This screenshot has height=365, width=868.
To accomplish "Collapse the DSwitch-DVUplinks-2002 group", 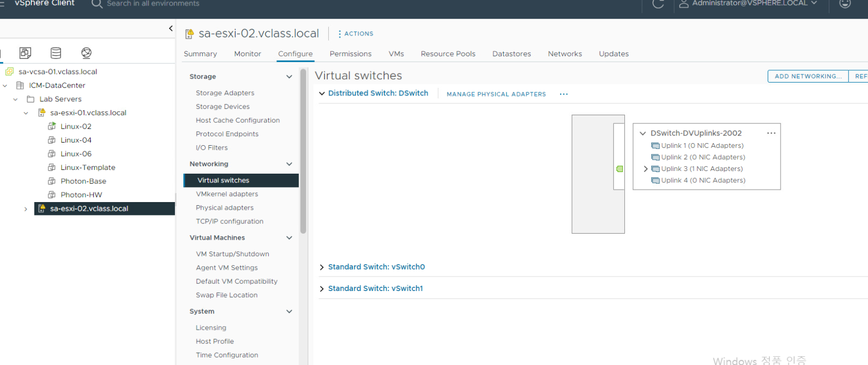I will (643, 133).
